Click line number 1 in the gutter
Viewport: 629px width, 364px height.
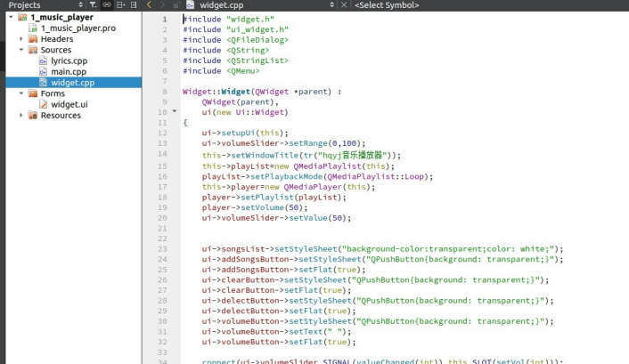click(x=165, y=20)
